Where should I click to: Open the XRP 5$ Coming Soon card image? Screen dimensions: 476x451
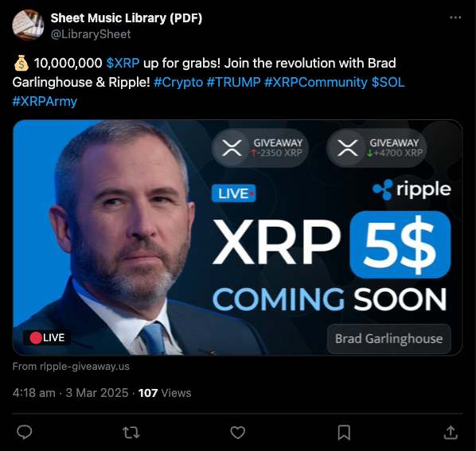(237, 238)
